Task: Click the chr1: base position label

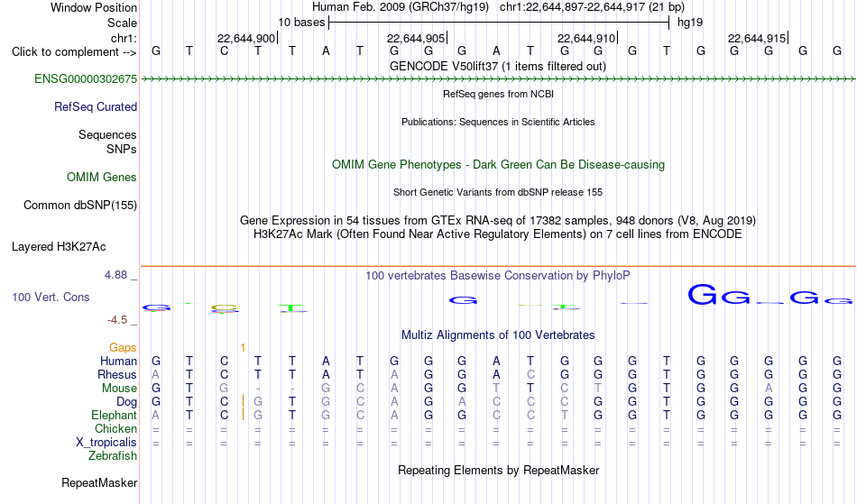Action: pyautogui.click(x=124, y=38)
